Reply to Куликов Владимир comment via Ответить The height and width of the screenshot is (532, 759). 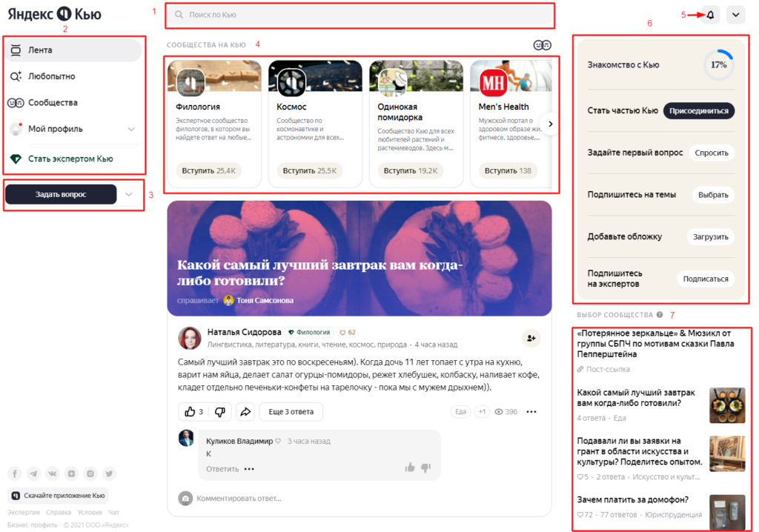pos(222,469)
